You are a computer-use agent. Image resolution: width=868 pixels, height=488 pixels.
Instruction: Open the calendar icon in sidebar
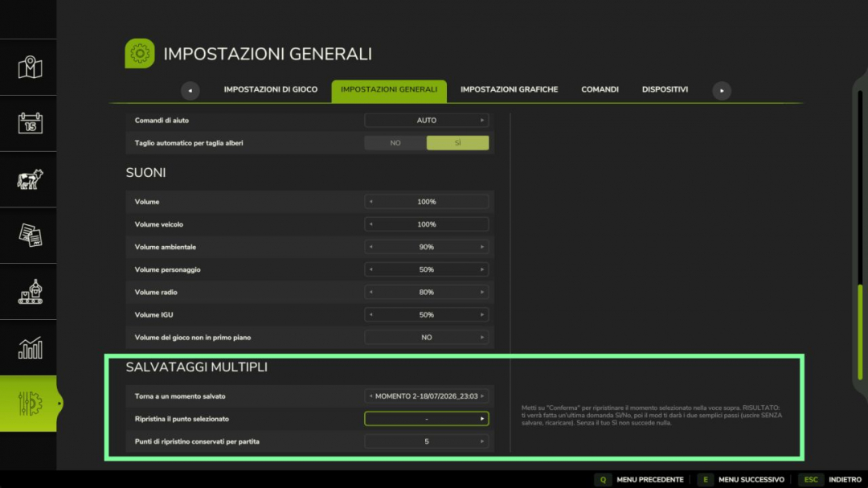pyautogui.click(x=30, y=123)
